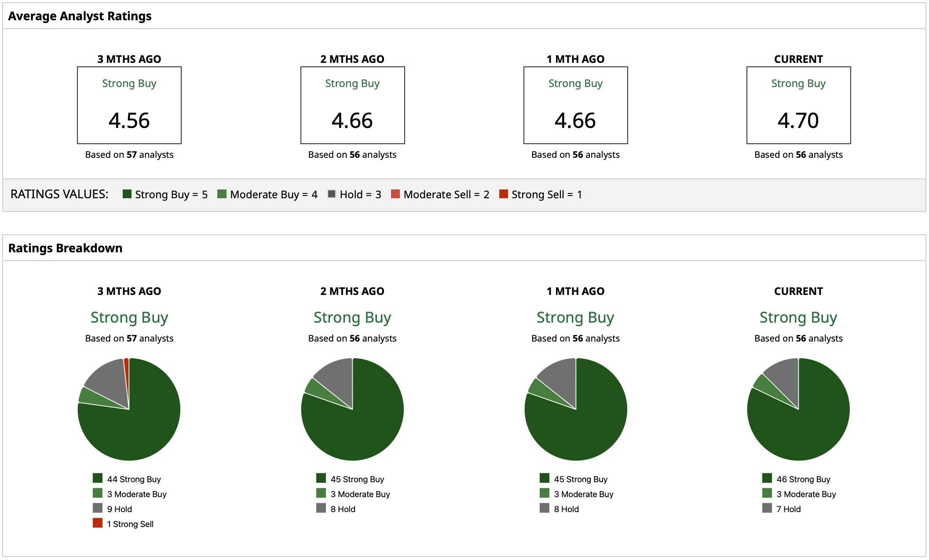Click the Hold gray legend swatch in Ratings Values
This screenshot has width=929, height=560.
[x=332, y=194]
